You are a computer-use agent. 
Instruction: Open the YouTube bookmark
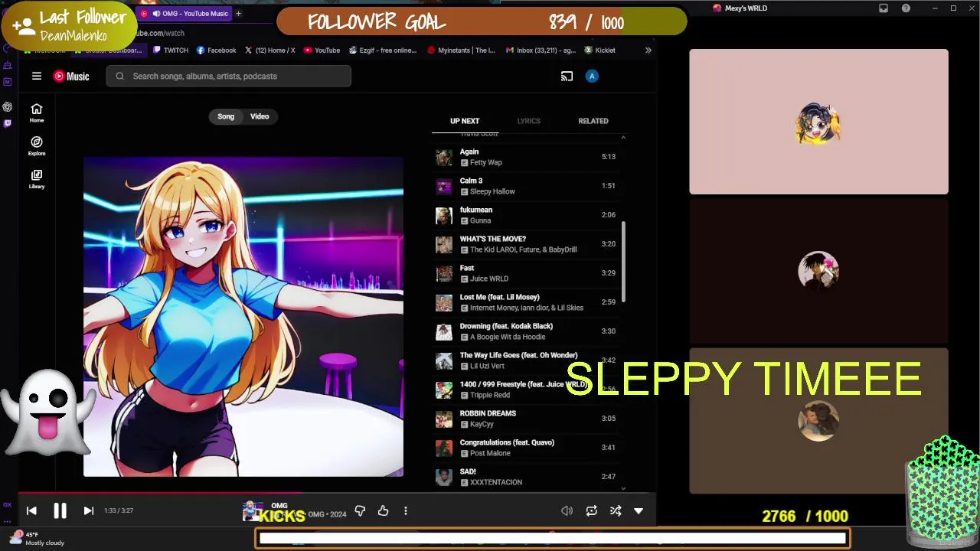coord(322,51)
